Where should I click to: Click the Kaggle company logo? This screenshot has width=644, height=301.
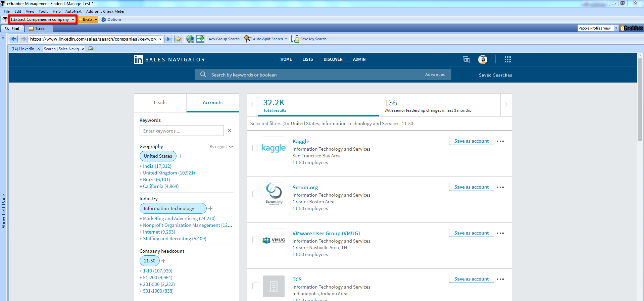pos(274,148)
